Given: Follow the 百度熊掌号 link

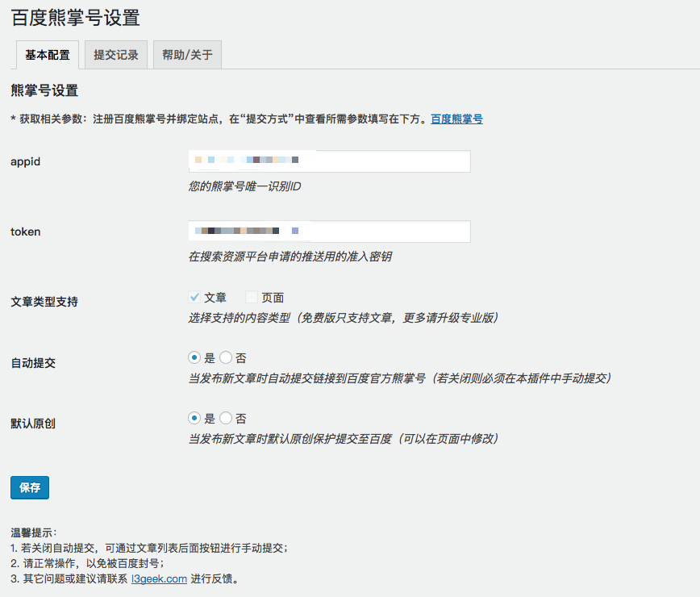Looking at the screenshot, I should tap(456, 119).
